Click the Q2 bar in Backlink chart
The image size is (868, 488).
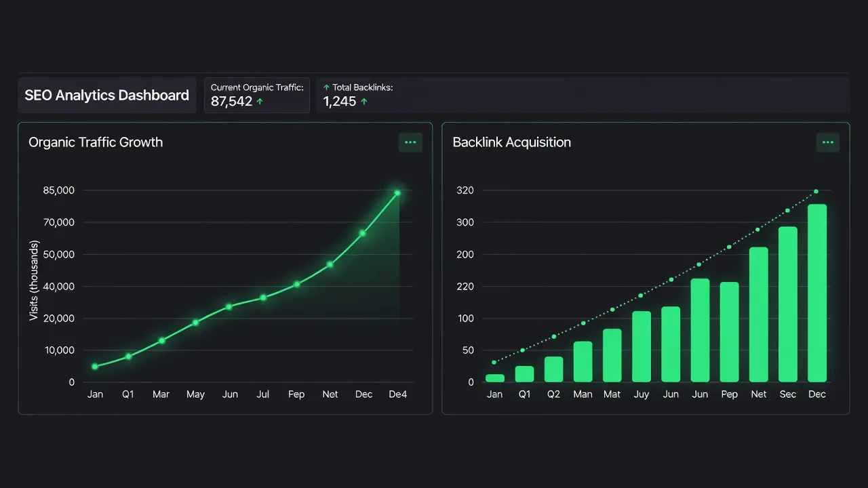(x=554, y=369)
